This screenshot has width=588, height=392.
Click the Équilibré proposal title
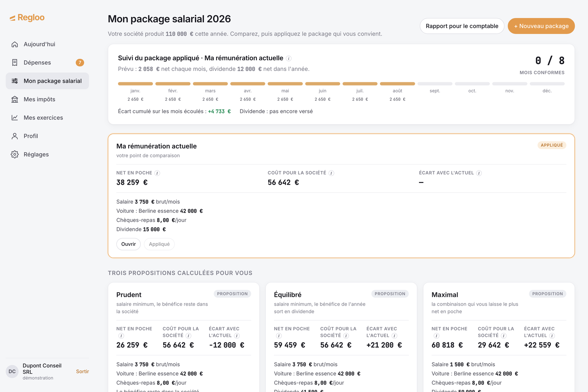pos(288,295)
